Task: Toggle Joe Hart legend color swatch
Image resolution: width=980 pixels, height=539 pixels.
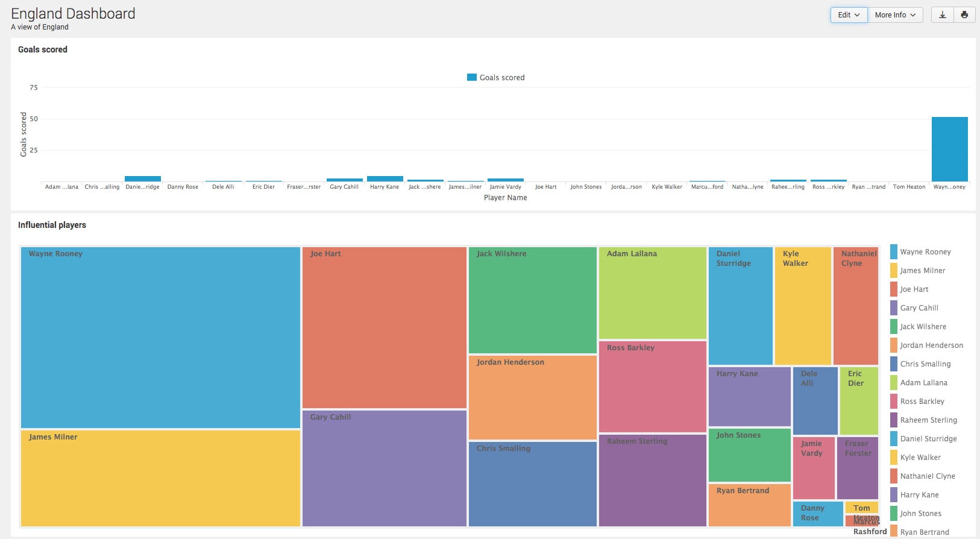Action: [x=894, y=289]
